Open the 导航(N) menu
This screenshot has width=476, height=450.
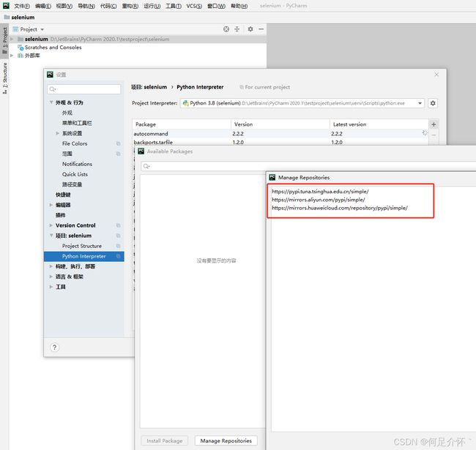(x=86, y=6)
